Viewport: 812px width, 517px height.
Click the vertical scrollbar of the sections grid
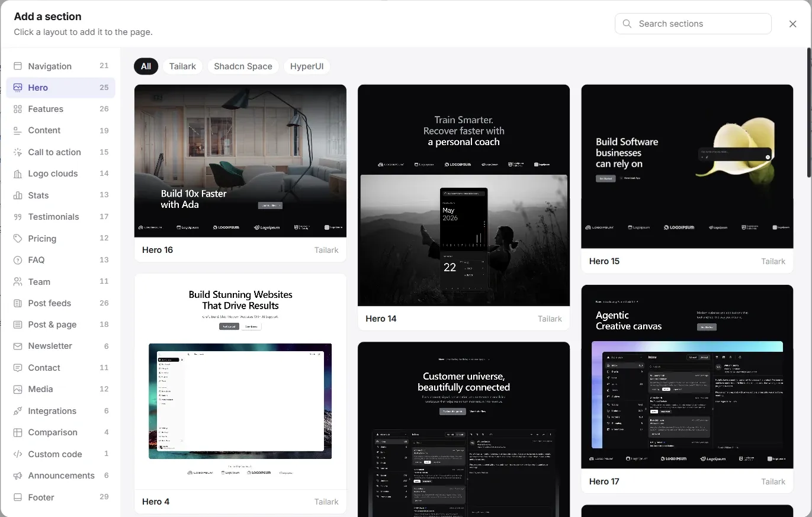point(808,113)
